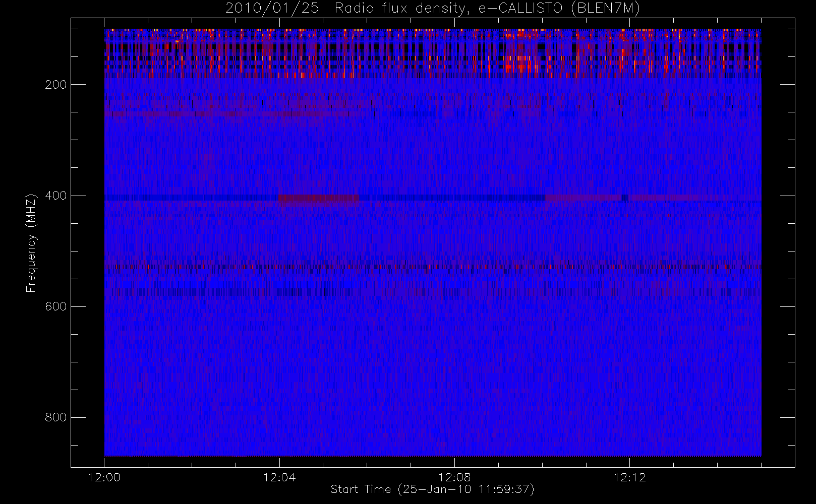Click the plot title 'Radio flux density, e-CALLISTO (BLEN7M)'
Viewport: 816px width, 504px height.
click(487, 9)
